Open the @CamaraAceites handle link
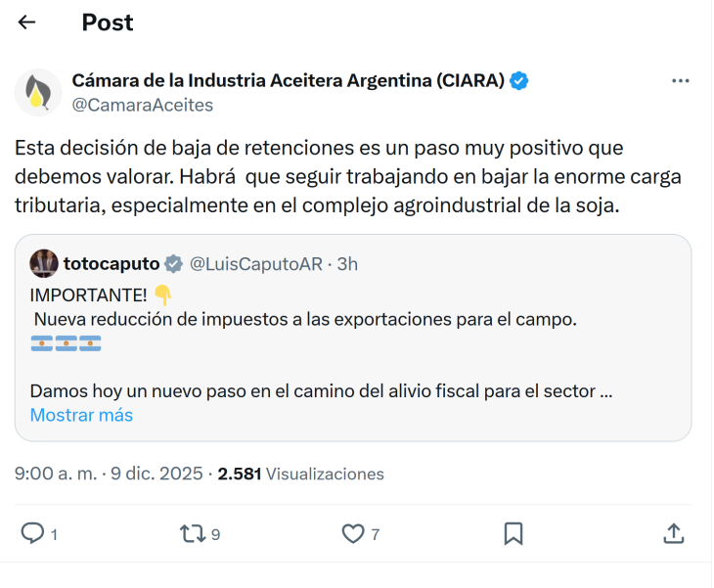714x588 pixels. (143, 105)
